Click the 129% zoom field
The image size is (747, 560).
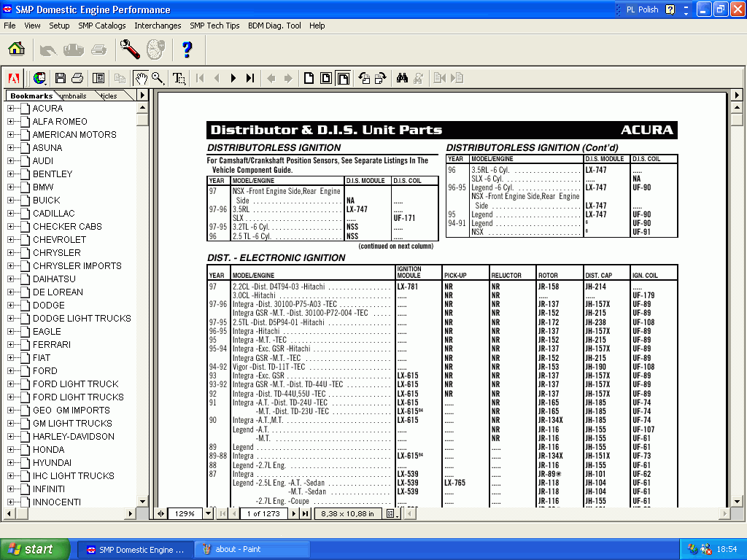[185, 514]
